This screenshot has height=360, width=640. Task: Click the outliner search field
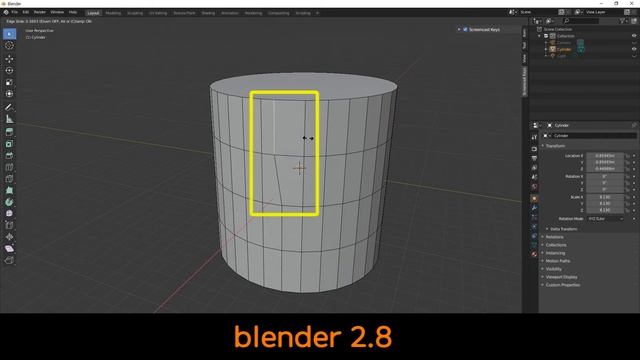581,21
